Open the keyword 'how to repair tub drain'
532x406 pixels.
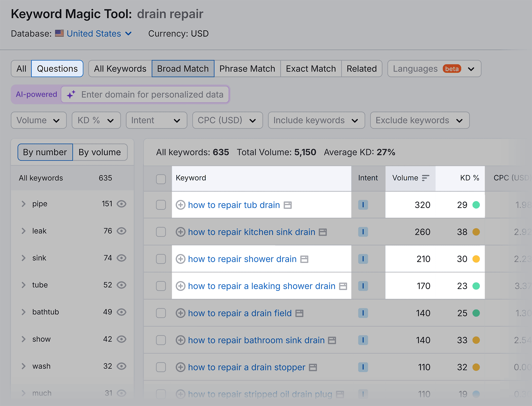(x=234, y=205)
